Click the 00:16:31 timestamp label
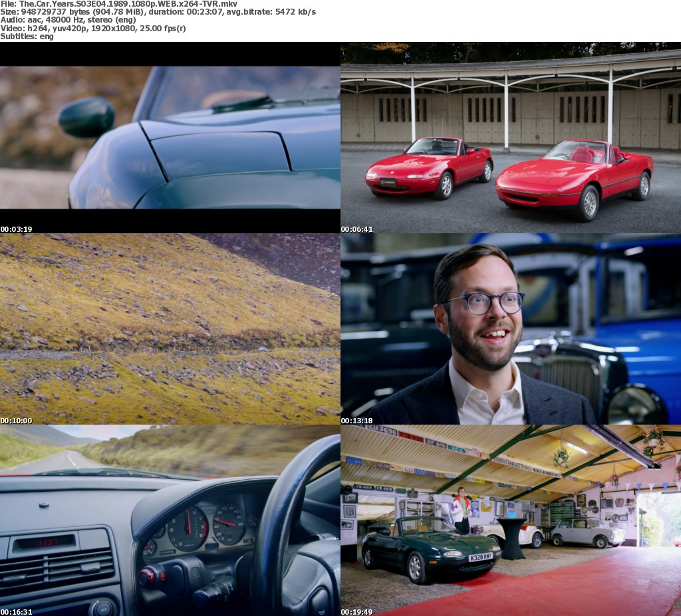Image resolution: width=681 pixels, height=616 pixels. click(16, 612)
